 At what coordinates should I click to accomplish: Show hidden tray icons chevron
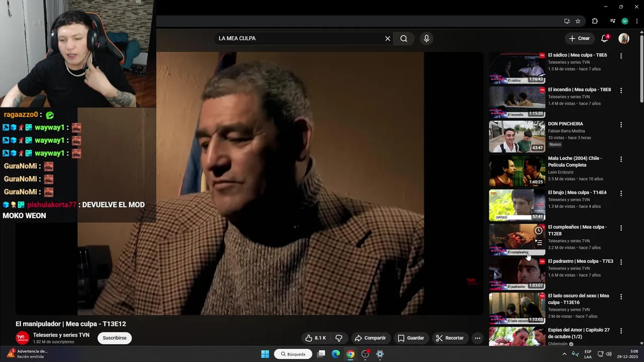(564, 354)
